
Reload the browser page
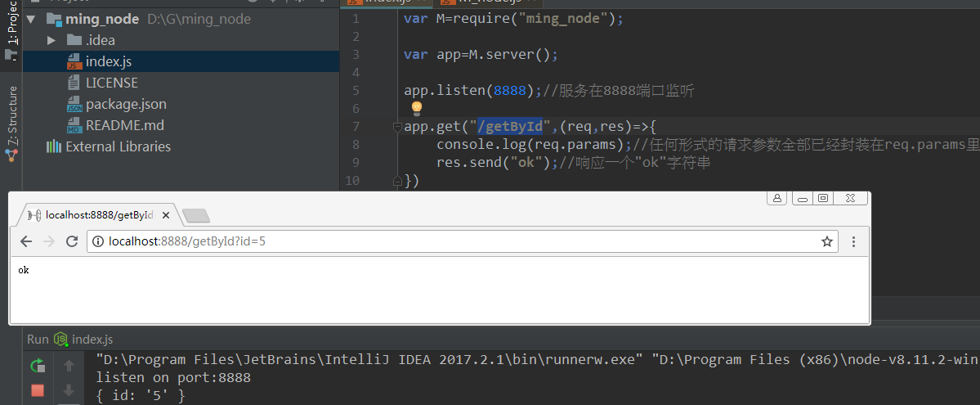72,241
